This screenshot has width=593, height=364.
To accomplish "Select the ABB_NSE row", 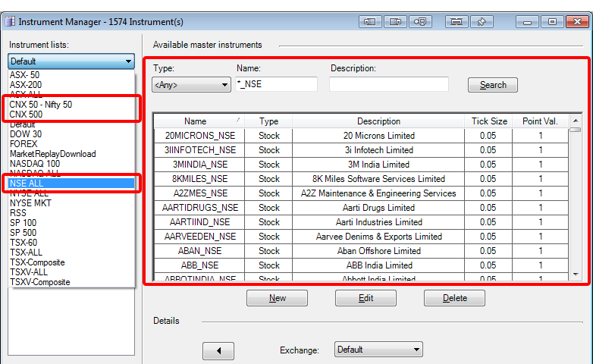I will click(x=361, y=265).
